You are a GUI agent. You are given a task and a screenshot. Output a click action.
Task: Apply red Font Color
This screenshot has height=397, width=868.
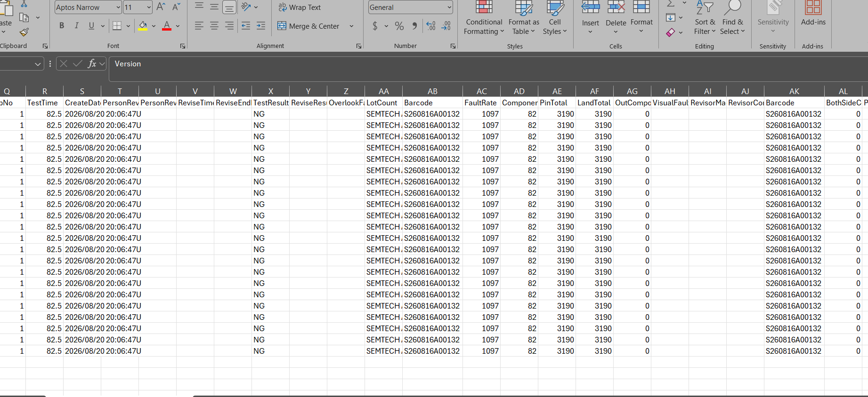coord(167,26)
